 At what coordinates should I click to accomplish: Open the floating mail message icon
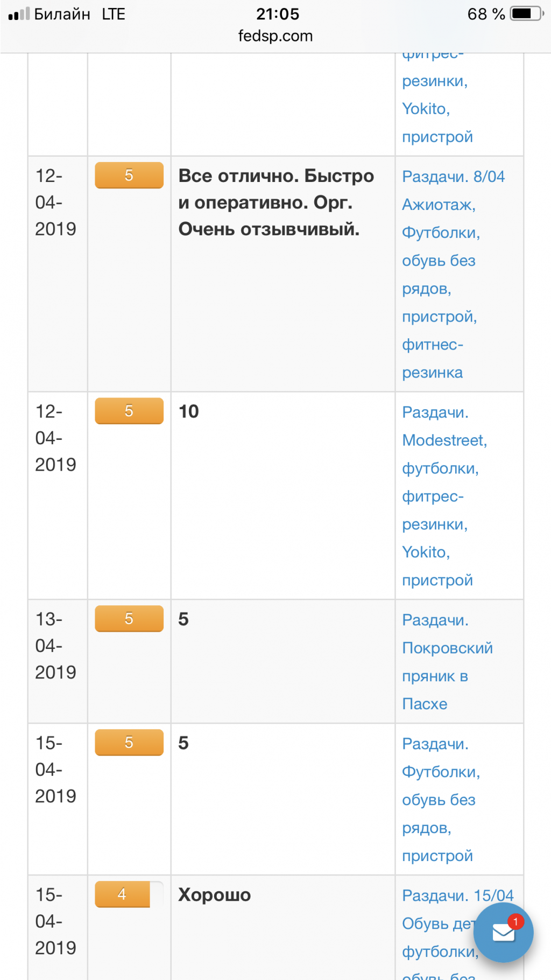(504, 932)
